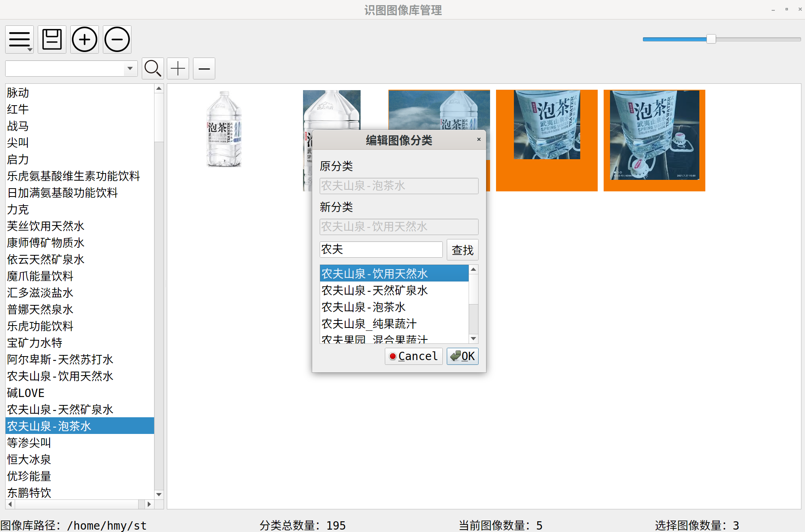The width and height of the screenshot is (805, 532).
Task: Open the hamburger menu button
Action: (x=19, y=39)
